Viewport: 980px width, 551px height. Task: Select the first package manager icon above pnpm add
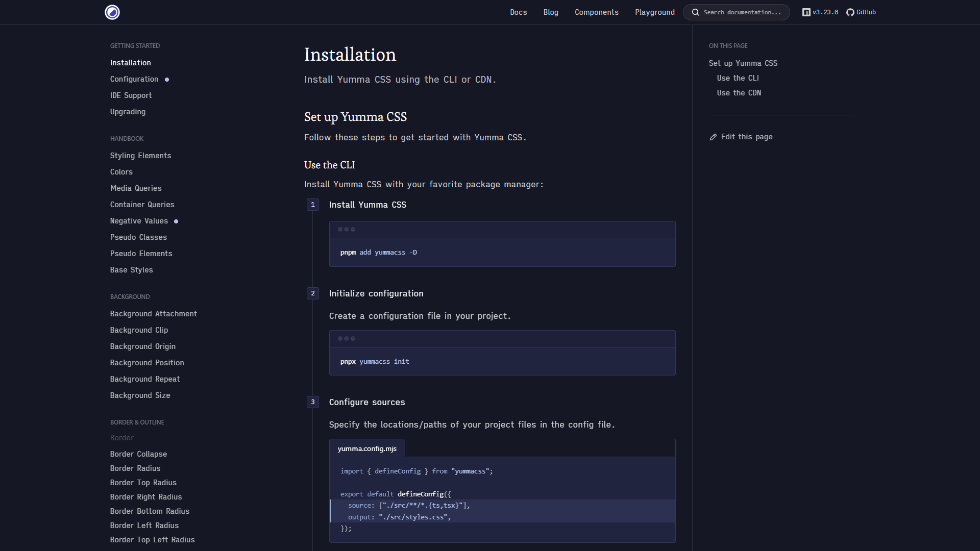(341, 229)
